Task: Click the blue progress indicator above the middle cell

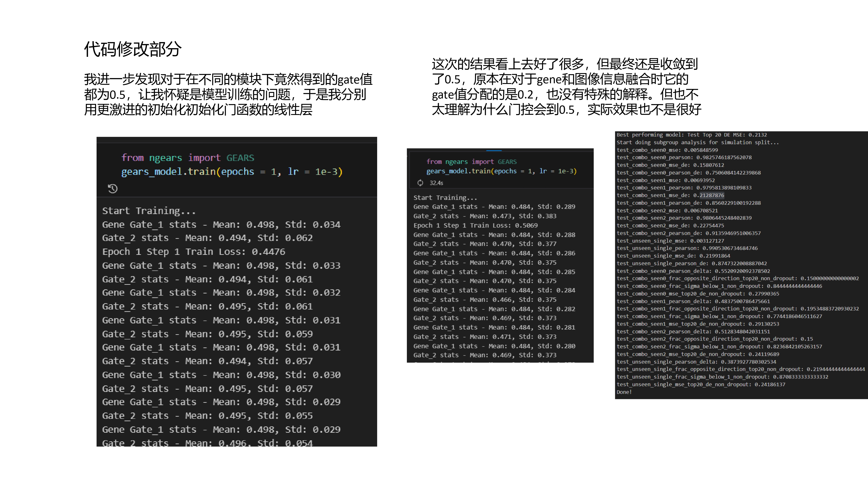Action: (494, 150)
